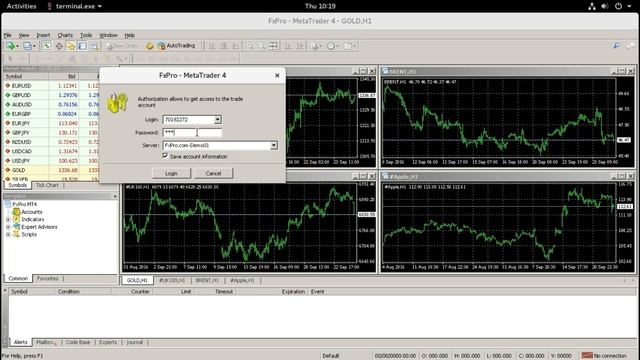This screenshot has width=640, height=360.
Task: Toggle chart Auto Scroll icon
Action: (x=288, y=46)
